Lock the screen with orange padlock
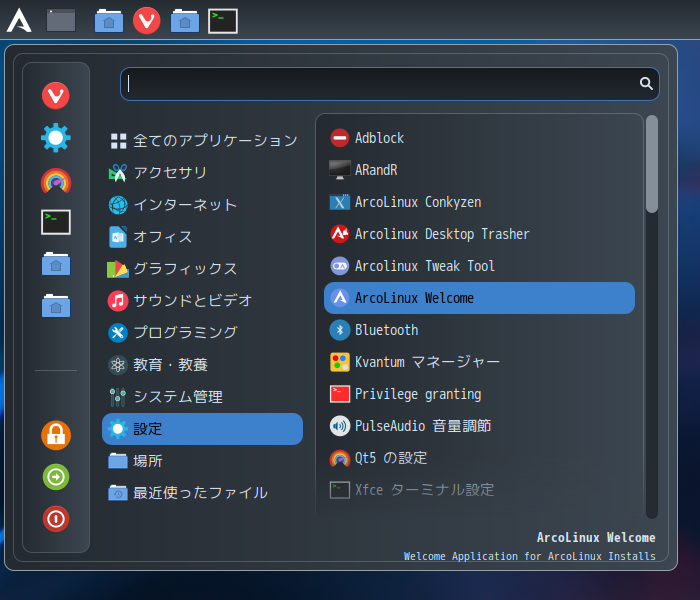The width and height of the screenshot is (700, 600). click(x=56, y=435)
